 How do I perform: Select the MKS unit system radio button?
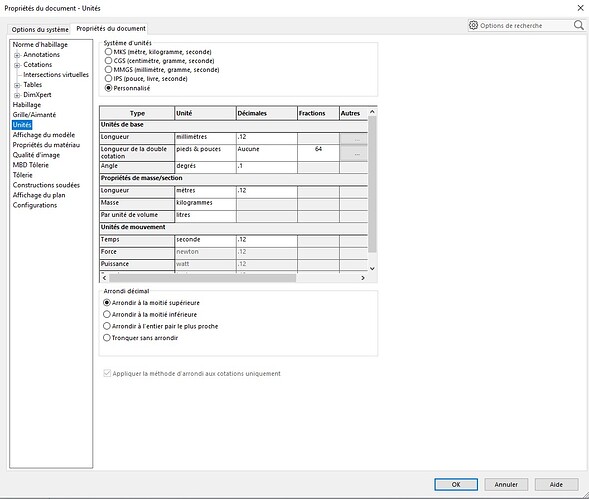point(108,51)
